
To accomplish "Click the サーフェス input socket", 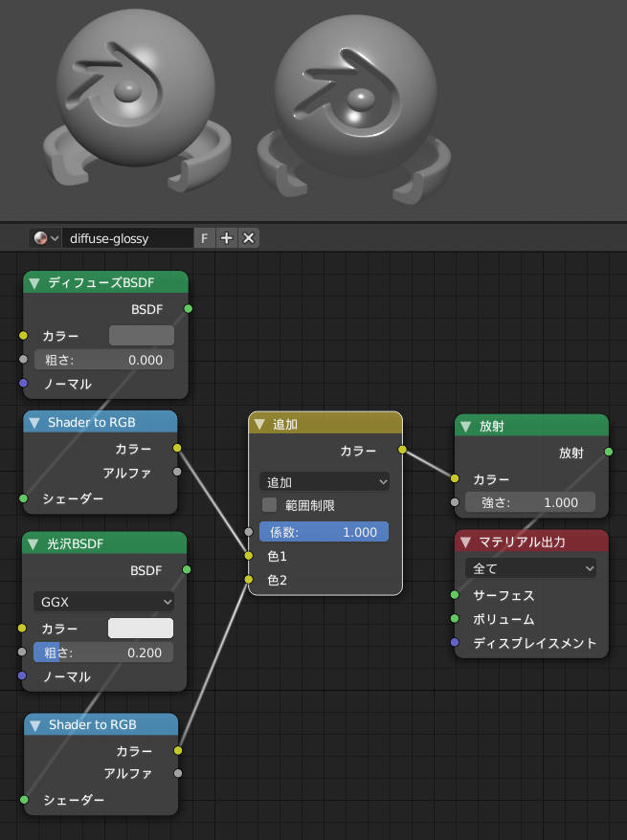I will 455,595.
